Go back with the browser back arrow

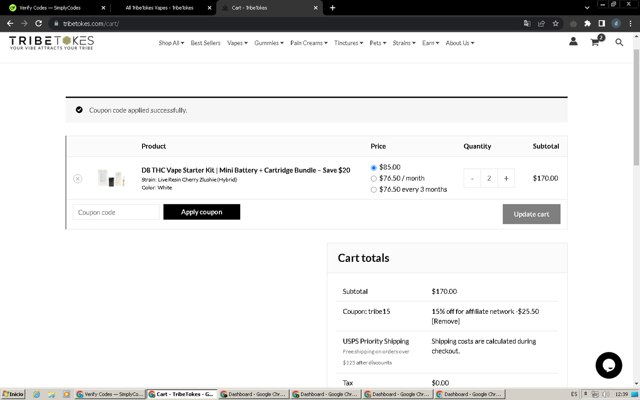click(10, 24)
